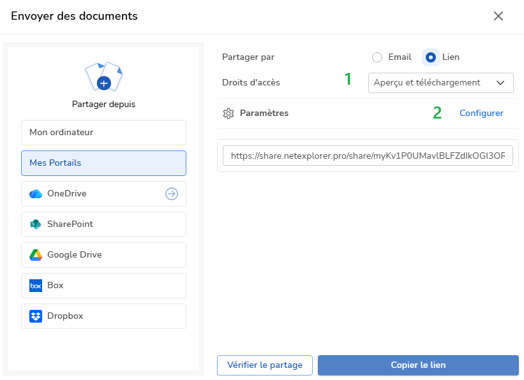Select the Mes Portails source
Viewport: 524px width, 380px height.
(x=104, y=163)
